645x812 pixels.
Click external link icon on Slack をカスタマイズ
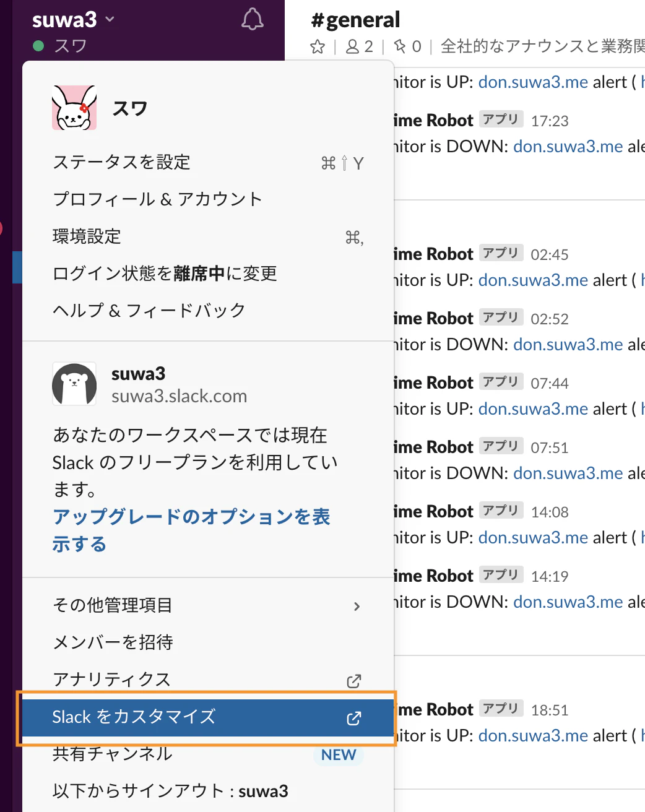[x=354, y=718]
